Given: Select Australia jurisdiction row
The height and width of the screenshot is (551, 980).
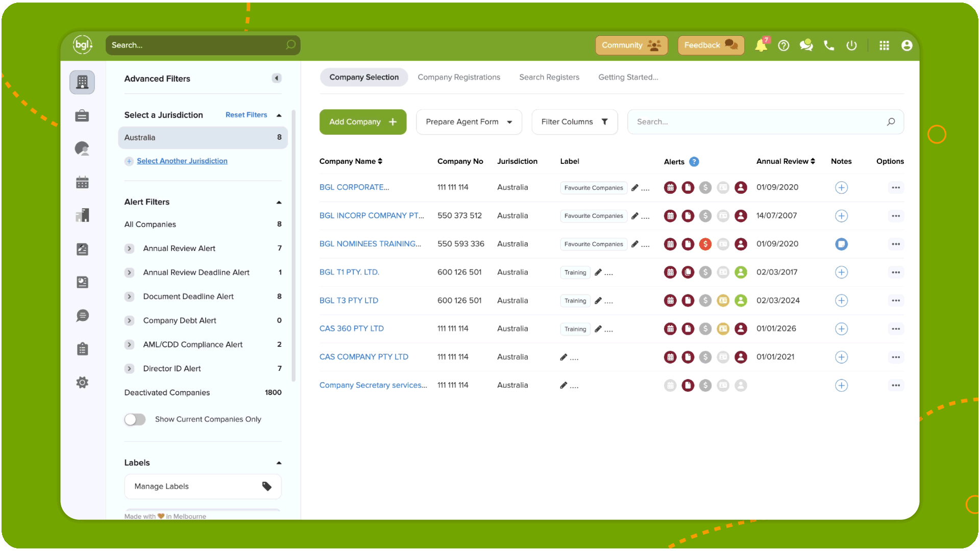Looking at the screenshot, I should pyautogui.click(x=203, y=138).
